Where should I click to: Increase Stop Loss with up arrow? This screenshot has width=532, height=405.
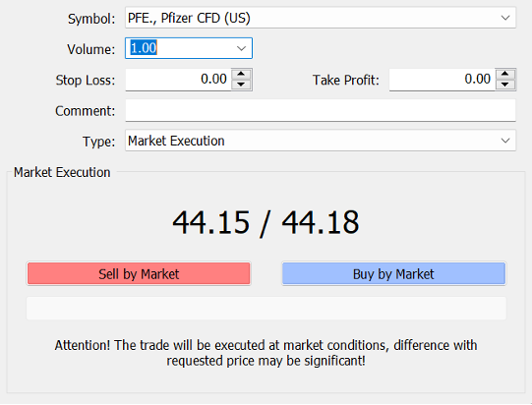pyautogui.click(x=241, y=74)
